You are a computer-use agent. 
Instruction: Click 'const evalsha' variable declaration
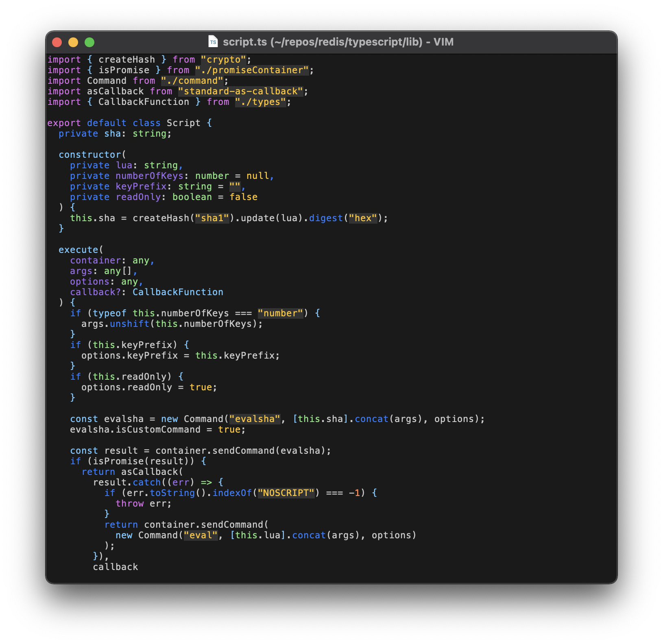tap(107, 419)
